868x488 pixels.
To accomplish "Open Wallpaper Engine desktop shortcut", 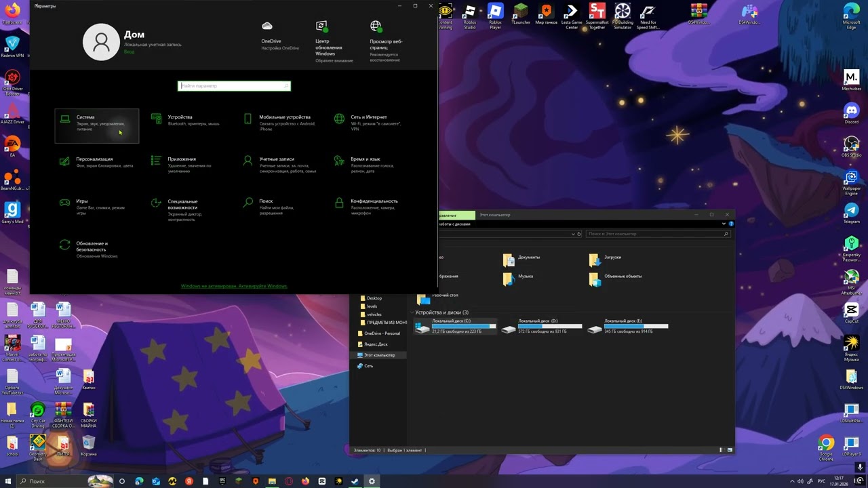I will tap(851, 182).
